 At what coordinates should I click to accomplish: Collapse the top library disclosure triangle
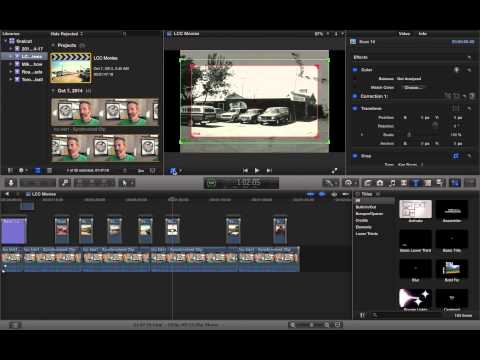tap(5, 41)
